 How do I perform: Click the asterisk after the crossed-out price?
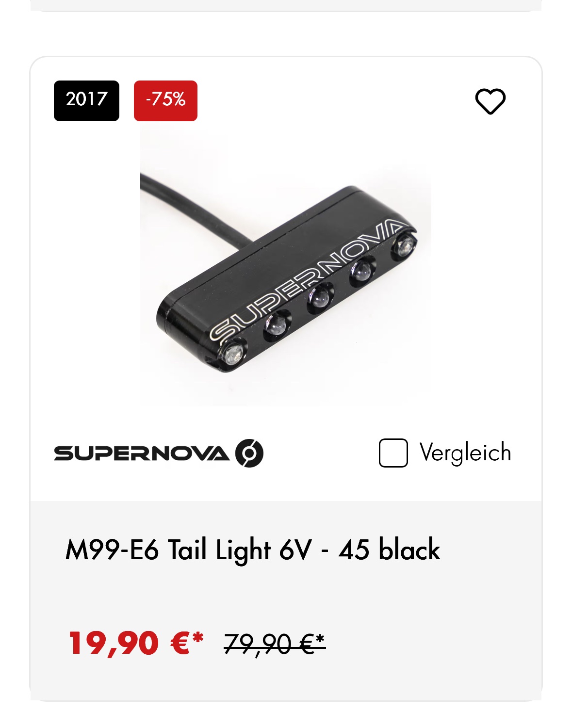[320, 639]
